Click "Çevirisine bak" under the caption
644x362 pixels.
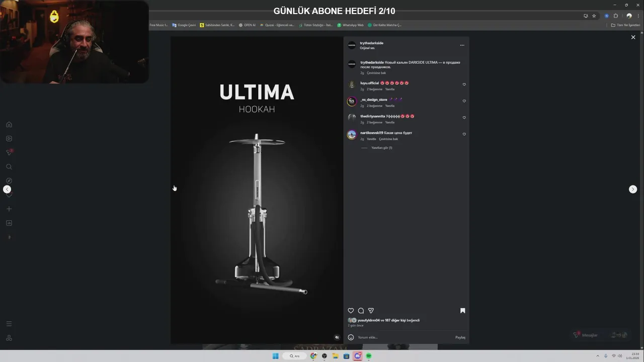[x=376, y=73]
